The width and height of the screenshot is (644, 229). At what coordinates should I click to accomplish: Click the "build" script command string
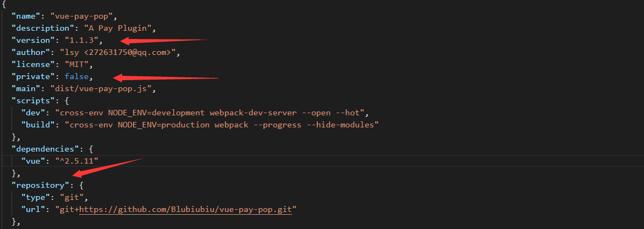click(x=222, y=125)
